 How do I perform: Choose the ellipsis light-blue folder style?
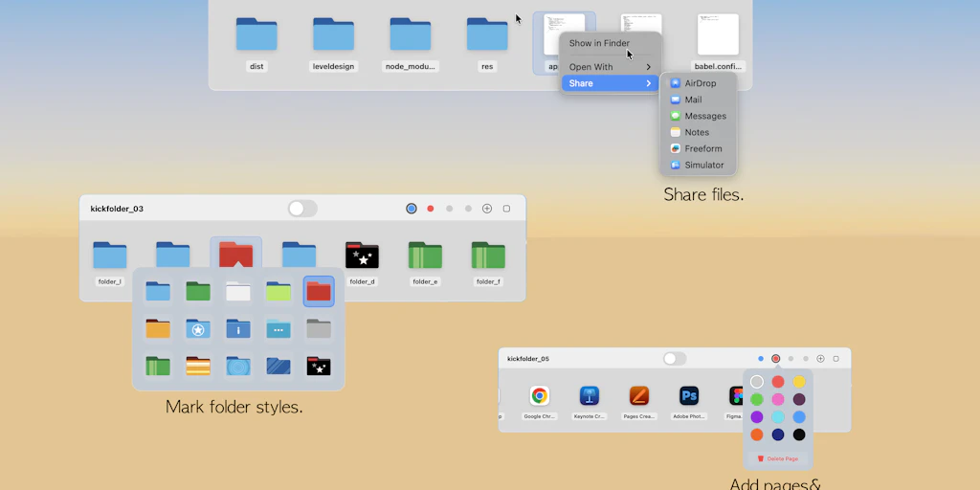click(x=278, y=329)
